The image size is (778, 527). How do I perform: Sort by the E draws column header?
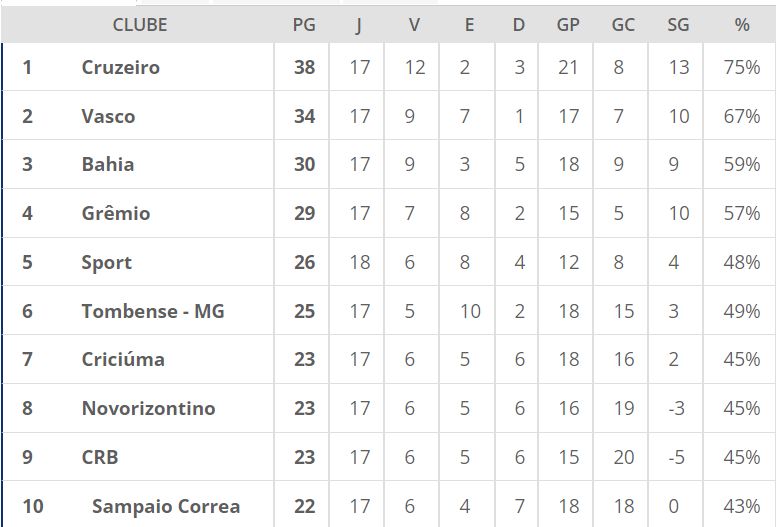(x=469, y=25)
